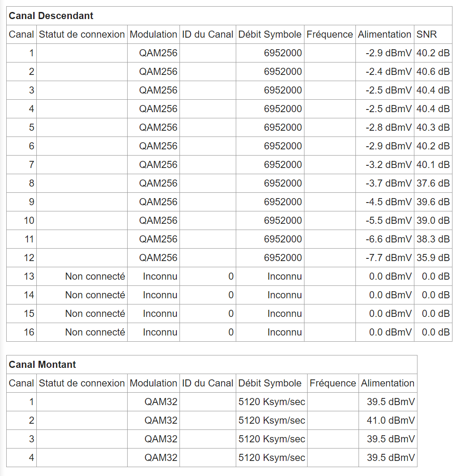This screenshot has width=468, height=476.
Task: Click QAM256 modulation in downstream row 1
Action: click(x=158, y=53)
